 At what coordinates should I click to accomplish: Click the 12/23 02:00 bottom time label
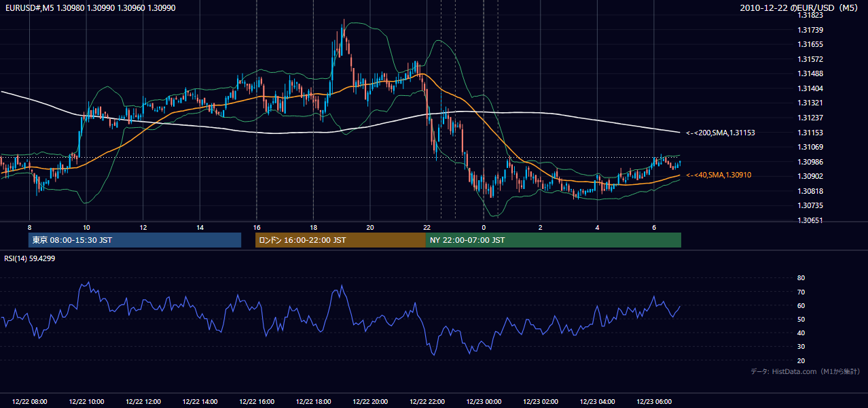(540, 402)
